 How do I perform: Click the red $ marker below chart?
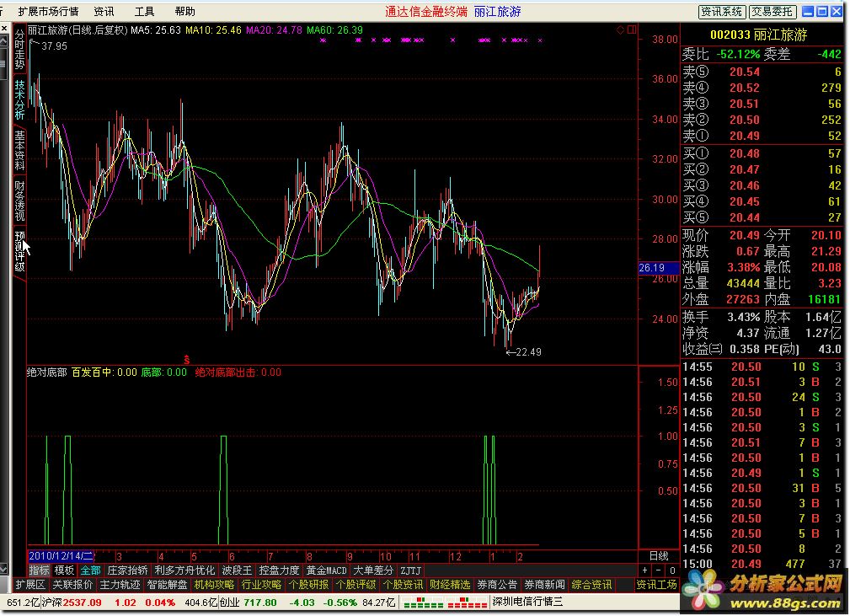(x=186, y=360)
